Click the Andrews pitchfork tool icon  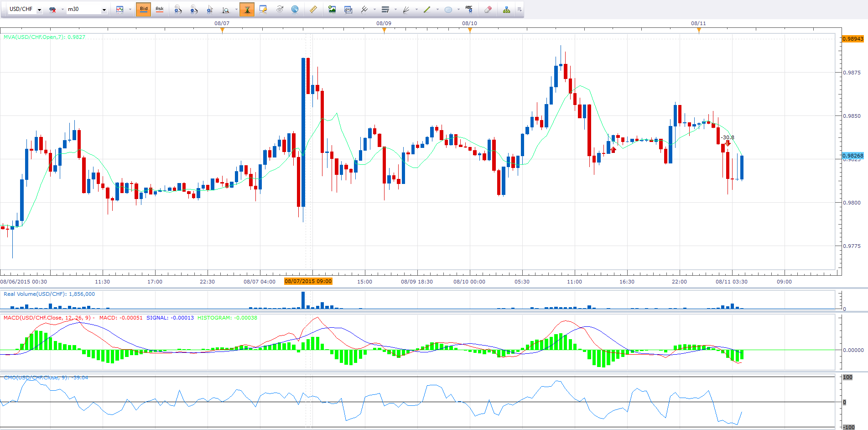405,9
